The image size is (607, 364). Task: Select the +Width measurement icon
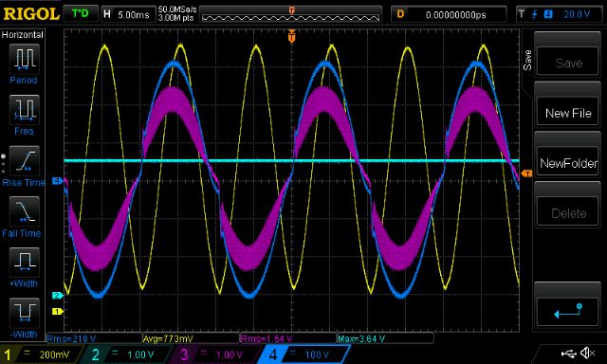[x=24, y=262]
